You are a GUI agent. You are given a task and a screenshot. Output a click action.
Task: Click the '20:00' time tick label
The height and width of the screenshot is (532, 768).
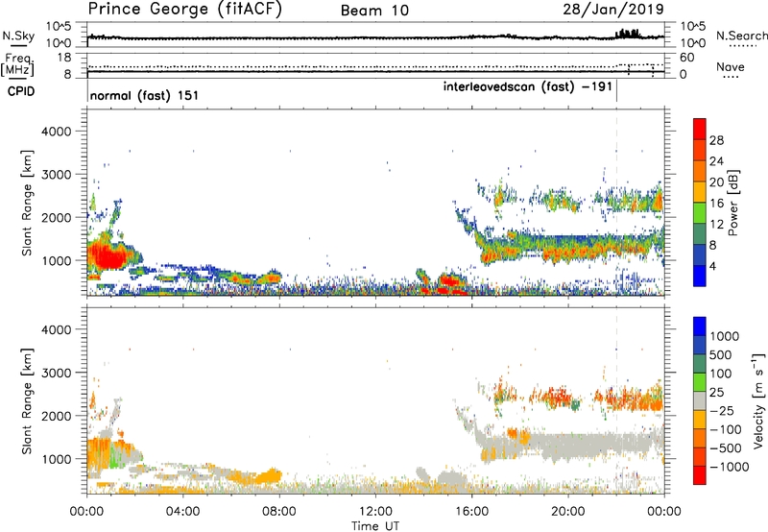tap(567, 512)
